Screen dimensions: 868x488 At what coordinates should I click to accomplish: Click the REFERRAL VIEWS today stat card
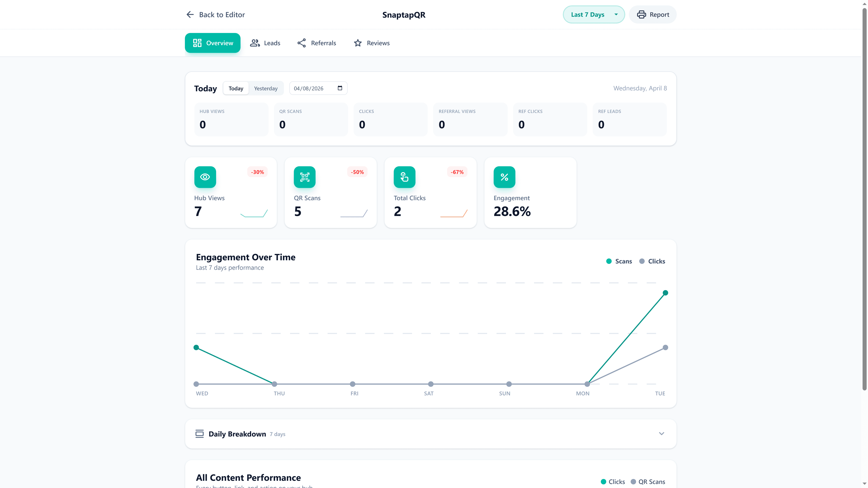pyautogui.click(x=470, y=119)
